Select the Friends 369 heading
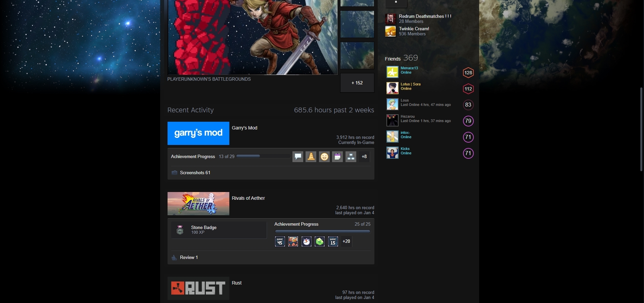This screenshot has height=303, width=644. click(x=401, y=58)
